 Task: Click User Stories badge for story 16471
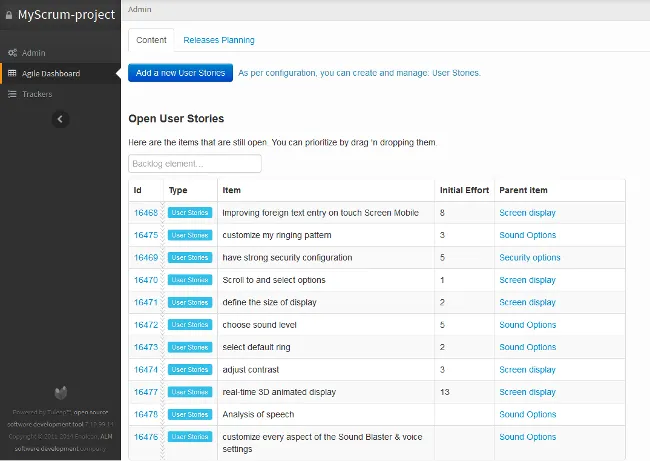click(x=189, y=302)
